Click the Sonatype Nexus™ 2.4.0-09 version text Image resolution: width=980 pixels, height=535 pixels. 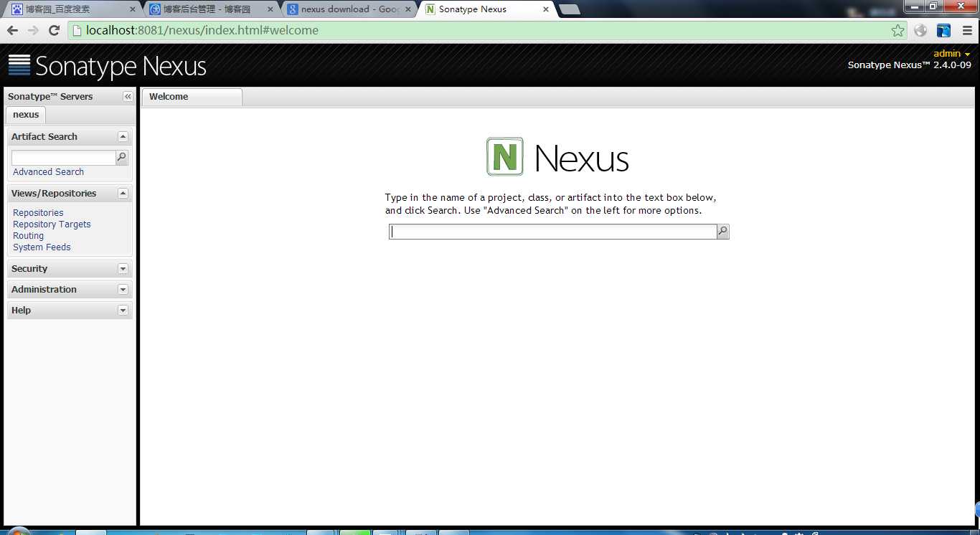[909, 65]
